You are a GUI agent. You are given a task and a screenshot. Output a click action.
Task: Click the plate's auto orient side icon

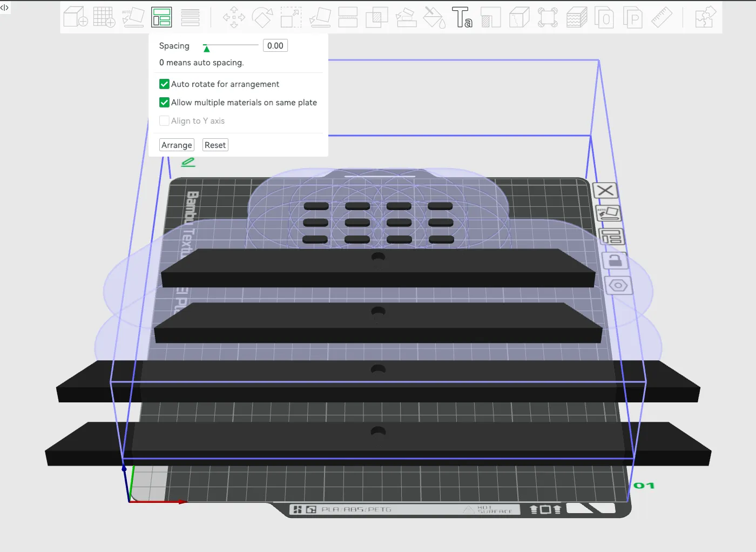click(x=608, y=213)
